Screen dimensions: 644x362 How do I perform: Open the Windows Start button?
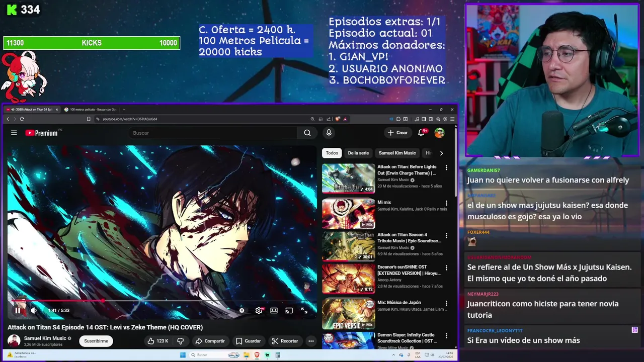[x=183, y=355]
